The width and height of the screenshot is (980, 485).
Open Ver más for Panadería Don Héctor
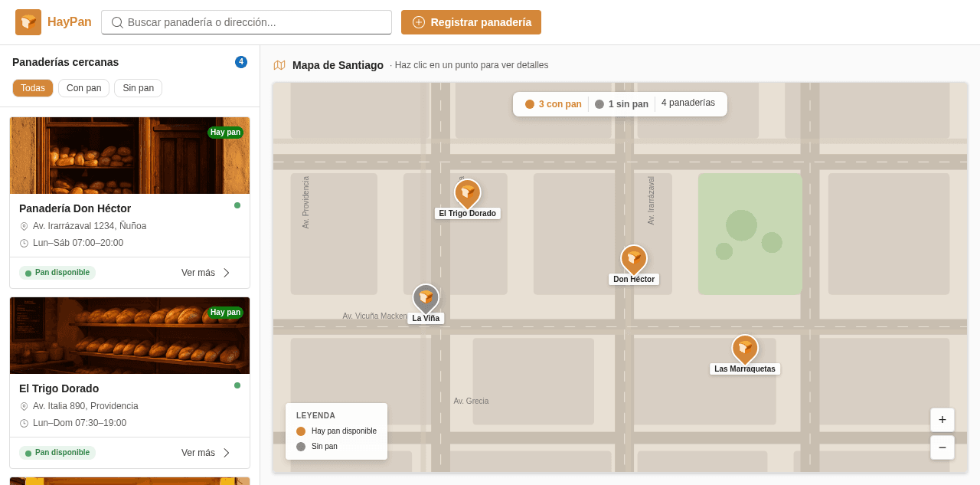pos(206,273)
